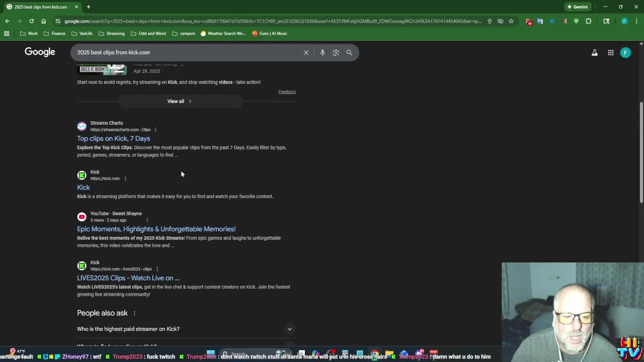Reload the page with refresh icon

pyautogui.click(x=31, y=21)
